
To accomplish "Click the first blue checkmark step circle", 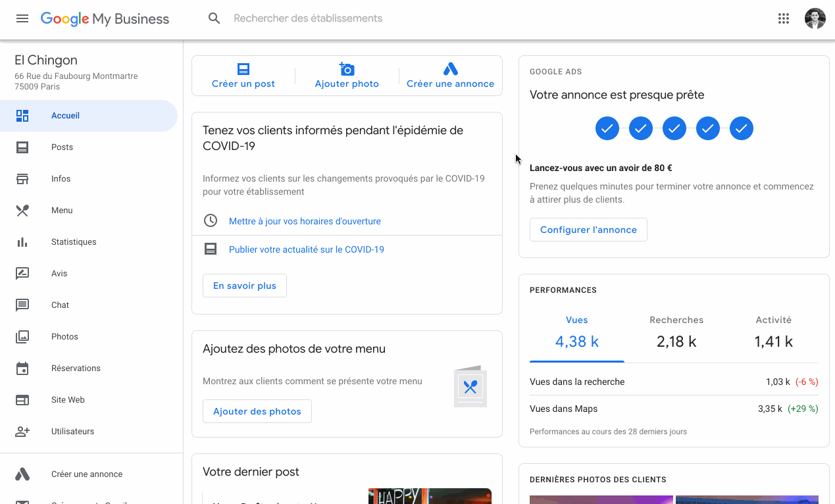I will (x=607, y=128).
